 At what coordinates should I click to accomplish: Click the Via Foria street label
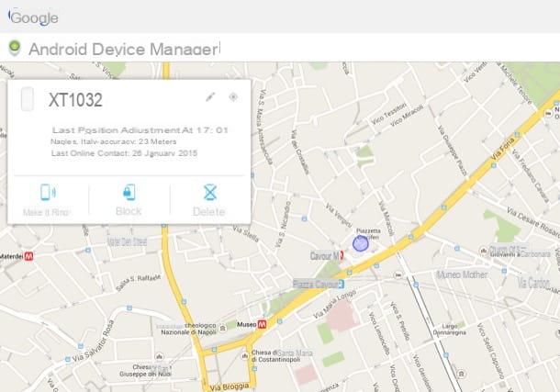[502, 148]
